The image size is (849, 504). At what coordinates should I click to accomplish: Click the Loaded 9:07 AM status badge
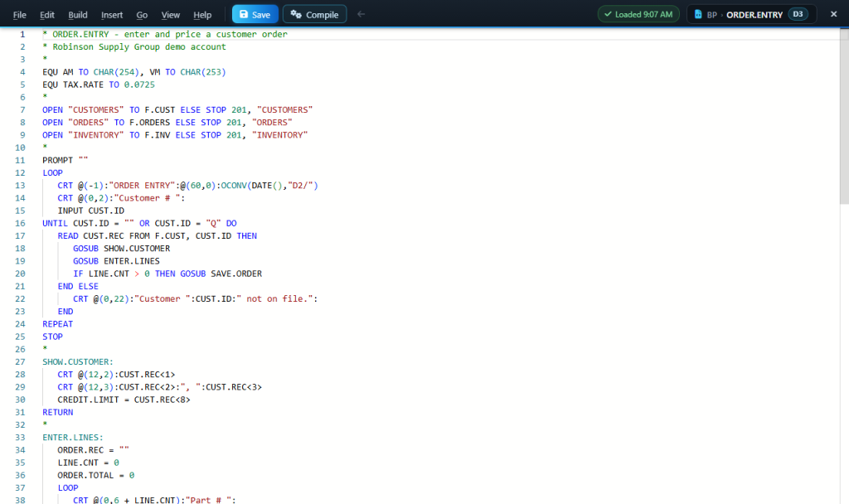[638, 14]
